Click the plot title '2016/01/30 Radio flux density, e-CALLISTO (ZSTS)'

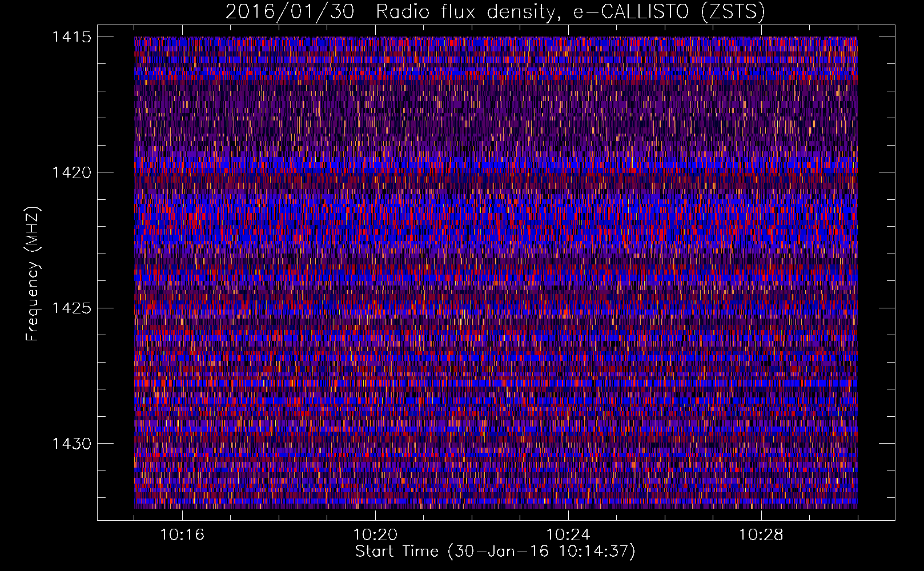point(495,12)
